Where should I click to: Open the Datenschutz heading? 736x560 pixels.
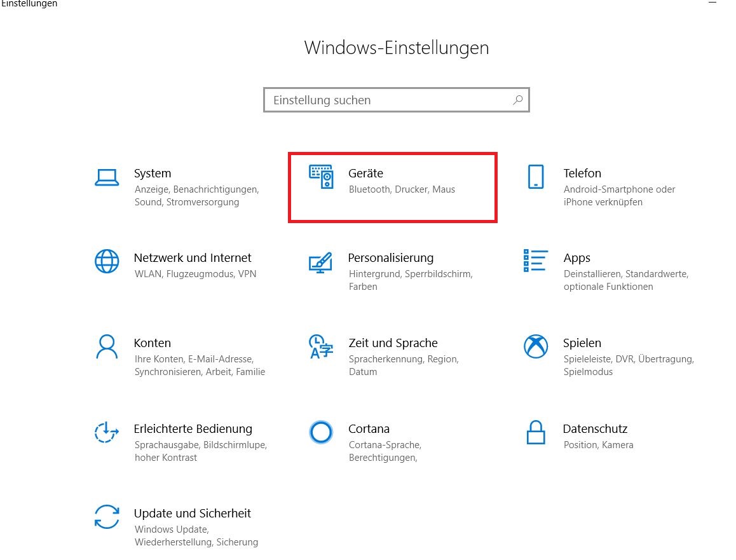coord(595,428)
